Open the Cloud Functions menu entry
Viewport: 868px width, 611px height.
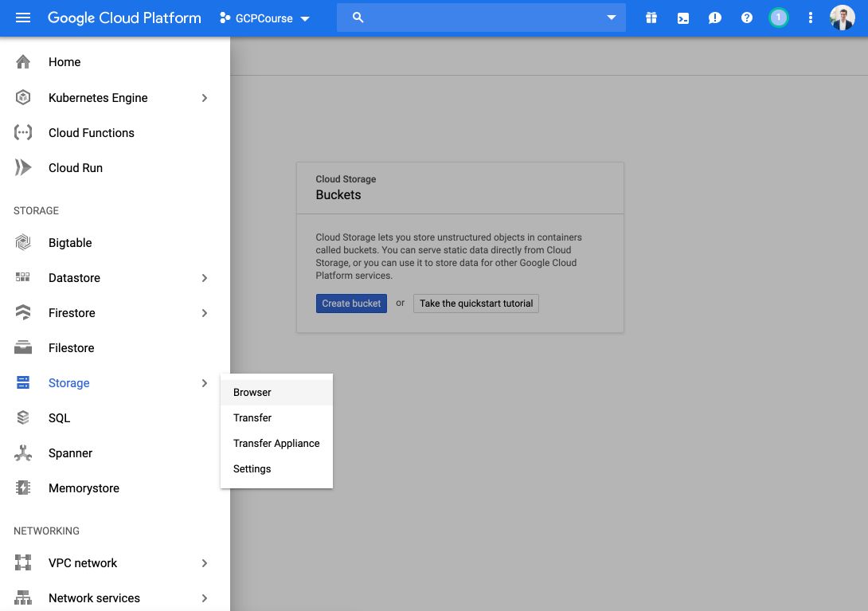[115, 133]
